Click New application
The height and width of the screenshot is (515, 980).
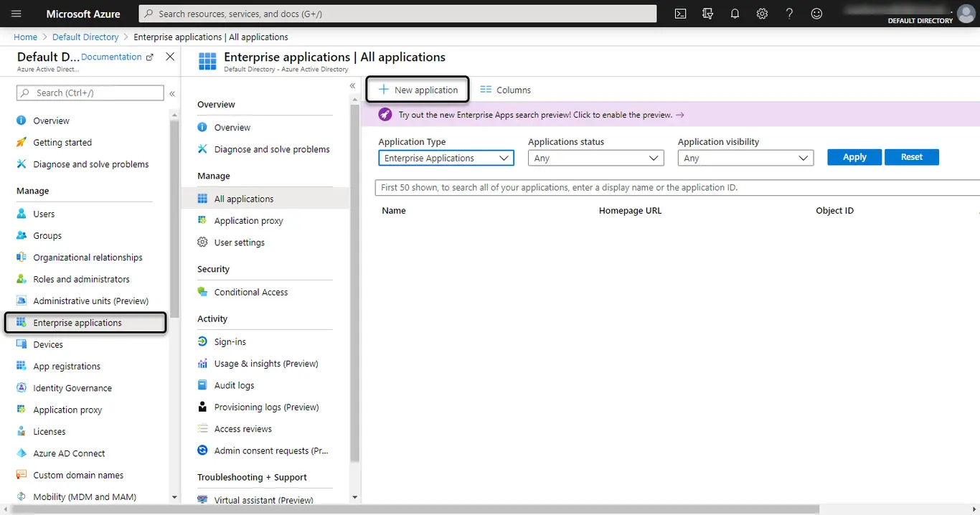coord(418,90)
